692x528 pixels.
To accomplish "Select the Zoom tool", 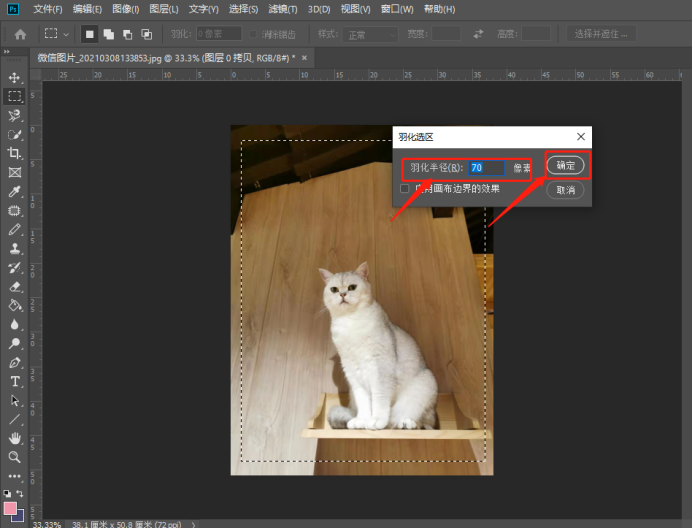I will coord(14,457).
